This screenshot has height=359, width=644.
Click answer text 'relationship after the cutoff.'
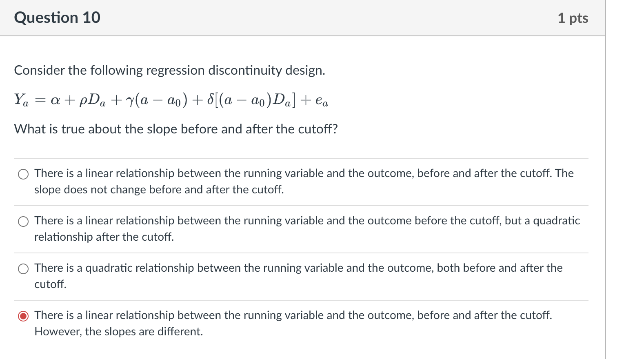tap(104, 237)
